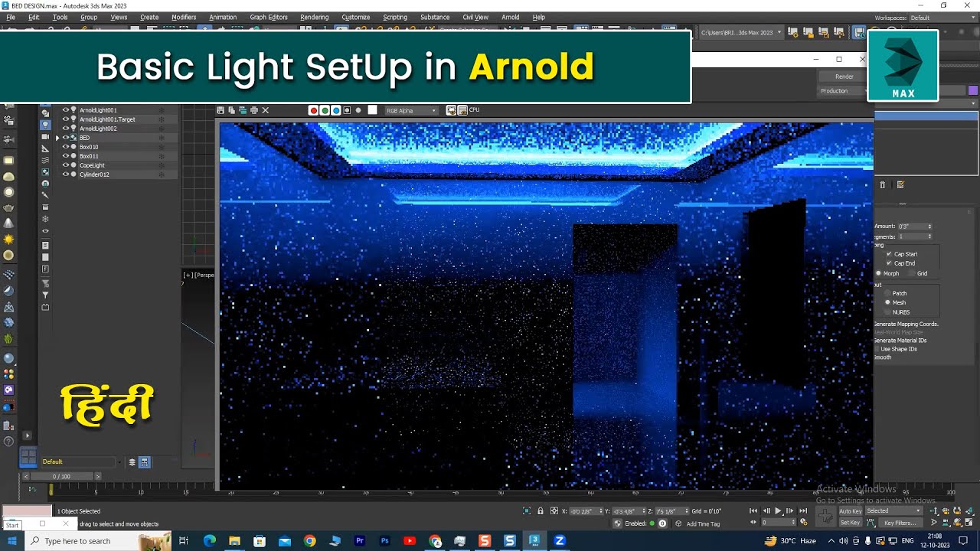Expand the BED group in scene explorer
This screenshot has height=551, width=980.
57,138
